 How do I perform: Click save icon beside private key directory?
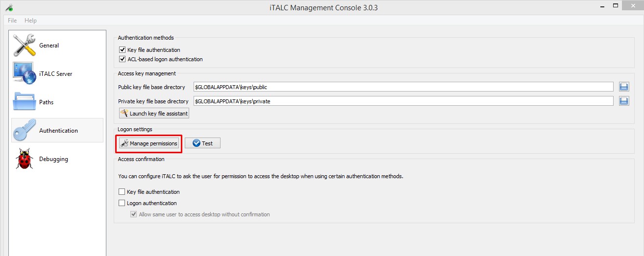point(624,101)
